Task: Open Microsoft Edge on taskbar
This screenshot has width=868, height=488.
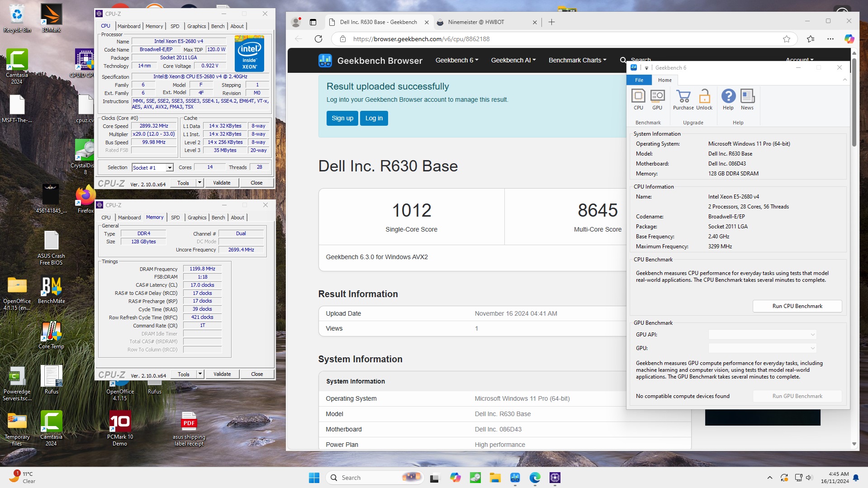Action: point(535,478)
